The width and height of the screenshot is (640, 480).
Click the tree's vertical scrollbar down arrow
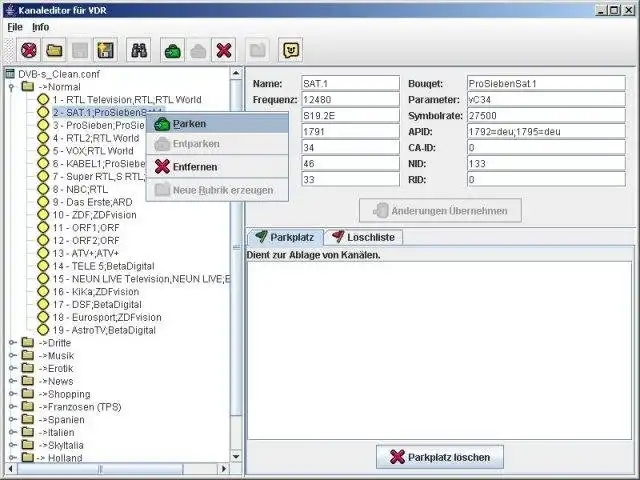(x=236, y=456)
